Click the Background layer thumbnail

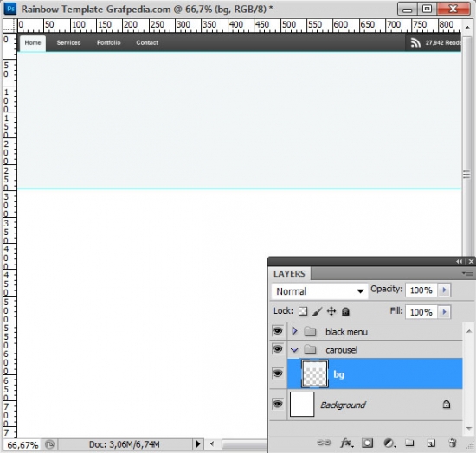pos(302,405)
